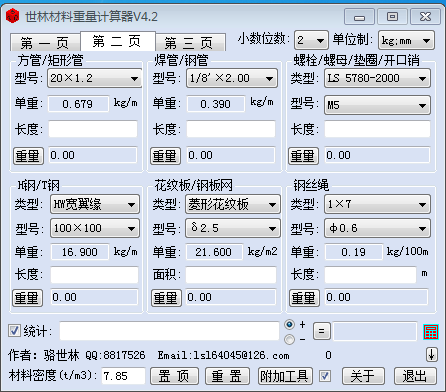Click the 材料密度 7.85 field
Image resolution: width=446 pixels, height=392 pixels.
point(123,376)
